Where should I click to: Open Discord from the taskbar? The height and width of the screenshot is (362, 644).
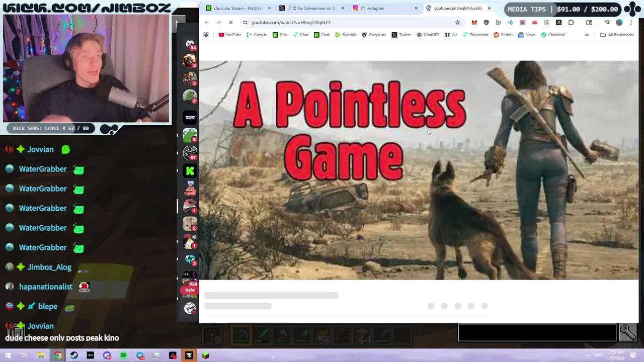click(107, 355)
